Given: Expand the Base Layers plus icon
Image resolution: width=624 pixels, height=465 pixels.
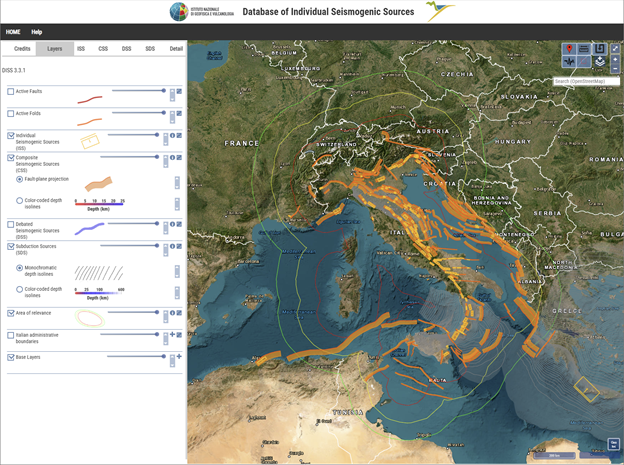Looking at the screenshot, I should click(179, 357).
